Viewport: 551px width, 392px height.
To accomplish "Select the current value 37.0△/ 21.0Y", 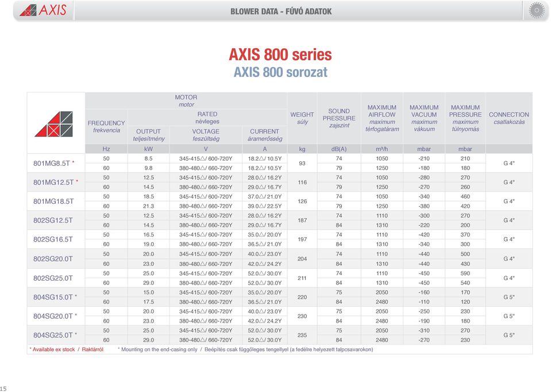I will pyautogui.click(x=265, y=196).
